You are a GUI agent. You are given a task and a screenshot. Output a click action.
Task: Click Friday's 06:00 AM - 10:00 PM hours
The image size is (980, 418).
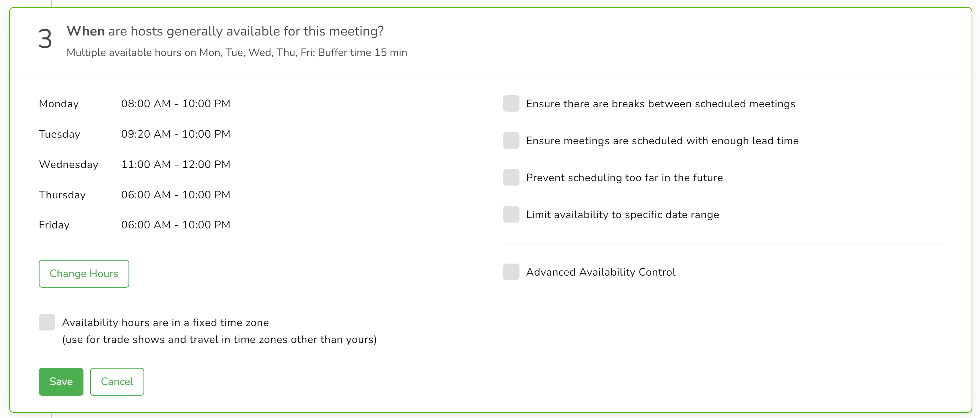pos(175,225)
